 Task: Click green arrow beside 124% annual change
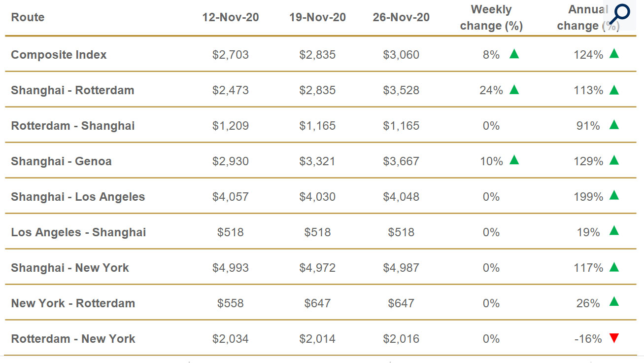[x=613, y=54]
